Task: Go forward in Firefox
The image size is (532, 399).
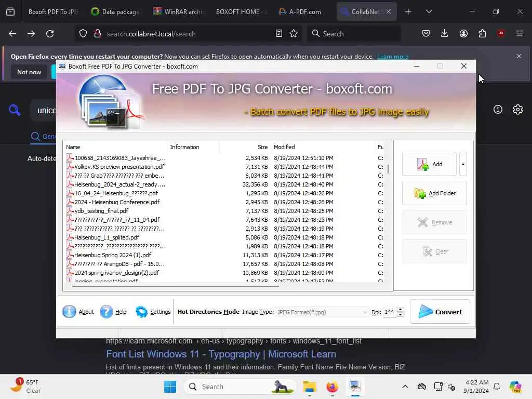Action: [31, 34]
